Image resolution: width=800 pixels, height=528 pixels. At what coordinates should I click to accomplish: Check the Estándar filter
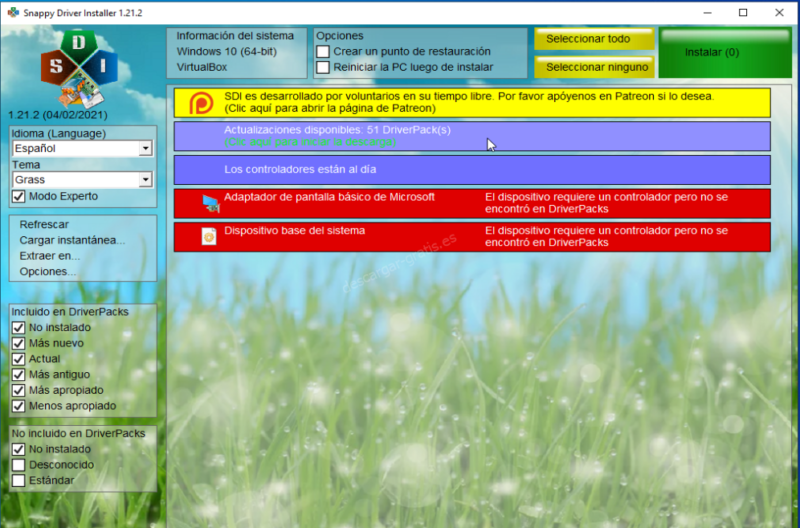[x=18, y=481]
